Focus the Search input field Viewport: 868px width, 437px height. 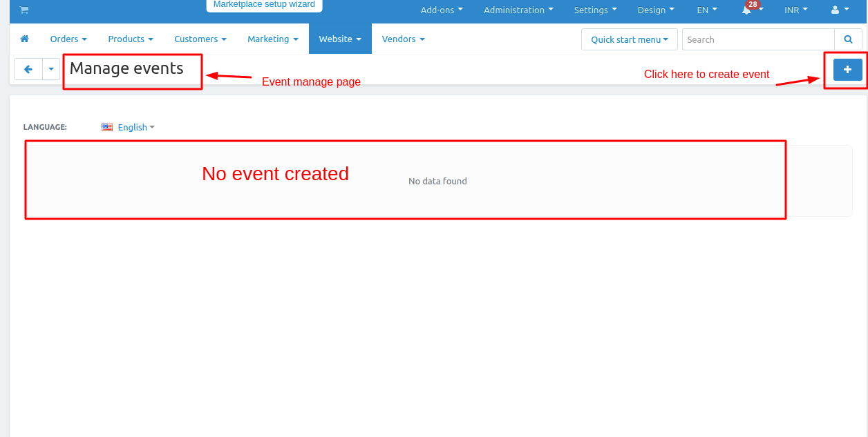757,39
